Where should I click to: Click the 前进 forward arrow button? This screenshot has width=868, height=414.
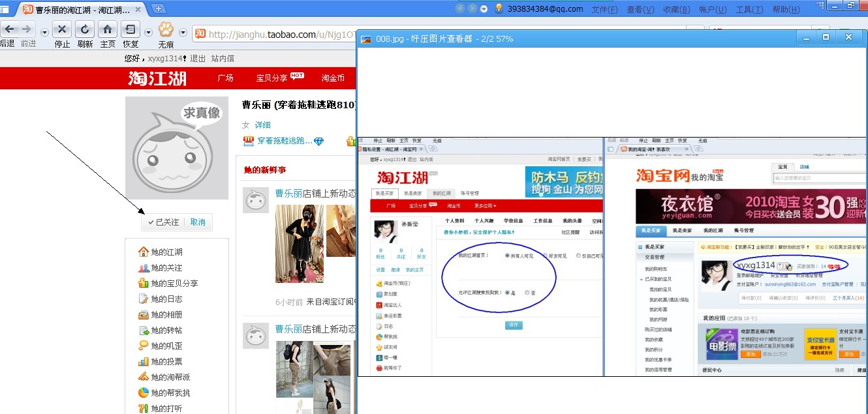(27, 29)
